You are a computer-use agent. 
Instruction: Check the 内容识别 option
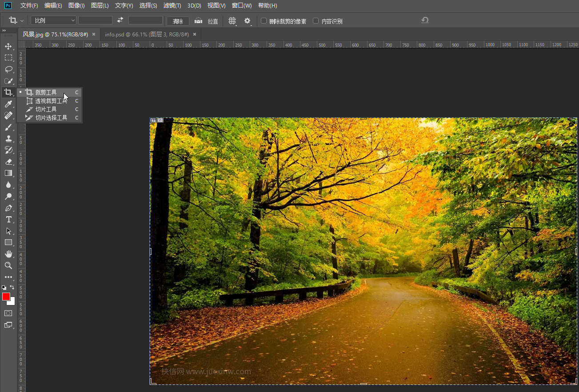click(316, 21)
